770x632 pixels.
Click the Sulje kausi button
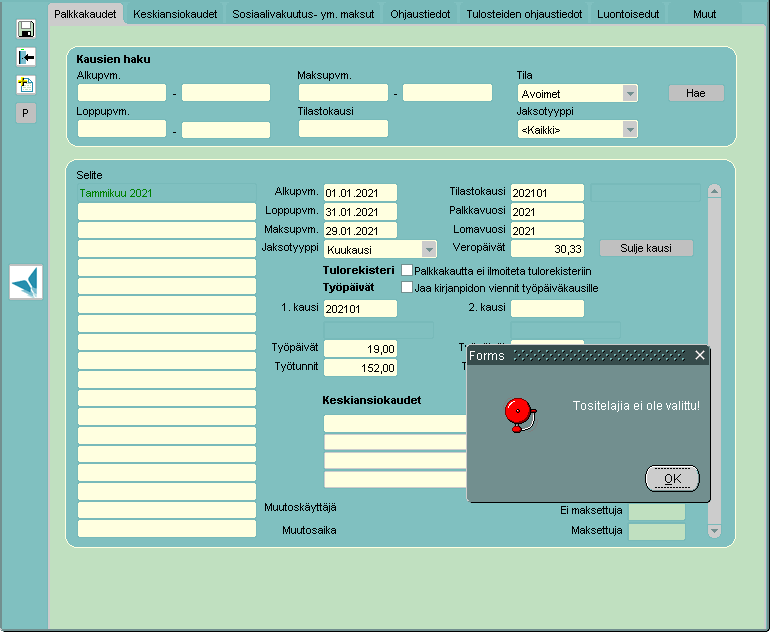646,248
